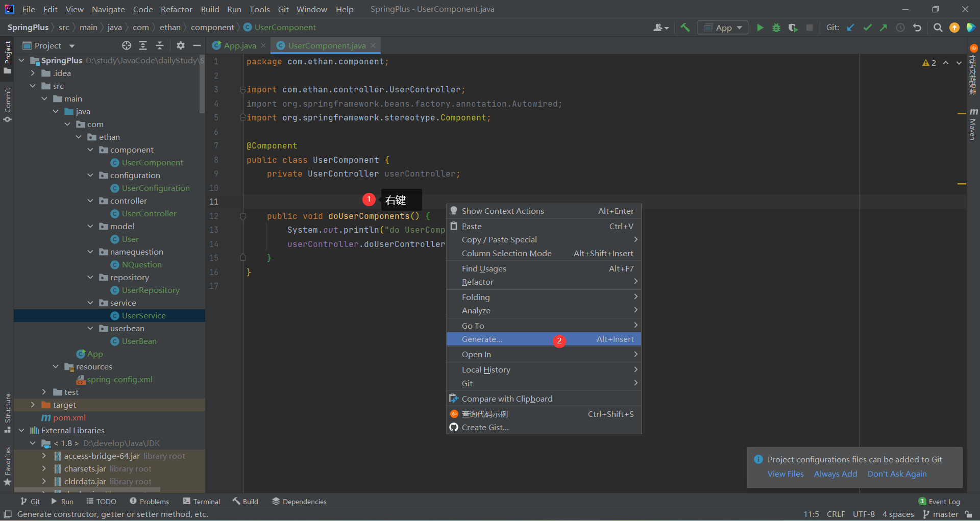
Task: Click Collapse All in Project panel
Action: (x=160, y=45)
